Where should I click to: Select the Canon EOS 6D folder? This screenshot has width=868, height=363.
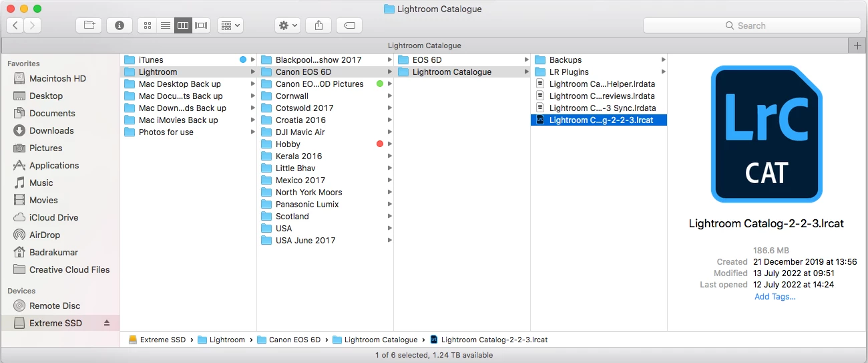click(x=303, y=72)
